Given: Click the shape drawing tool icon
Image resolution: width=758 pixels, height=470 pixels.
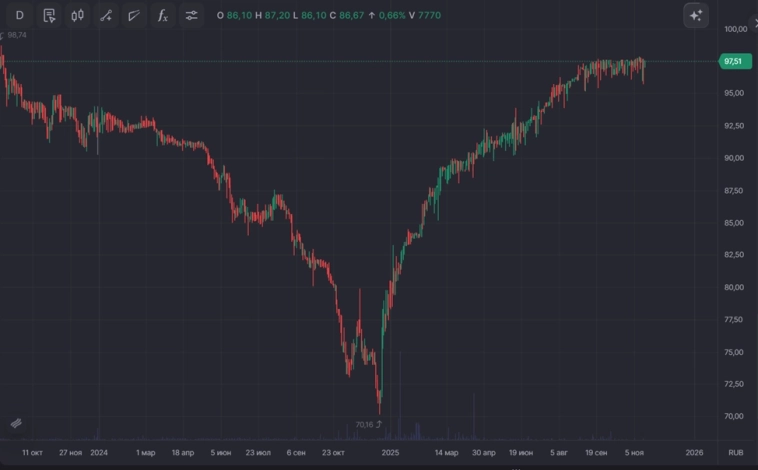Looking at the screenshot, I should (x=134, y=16).
